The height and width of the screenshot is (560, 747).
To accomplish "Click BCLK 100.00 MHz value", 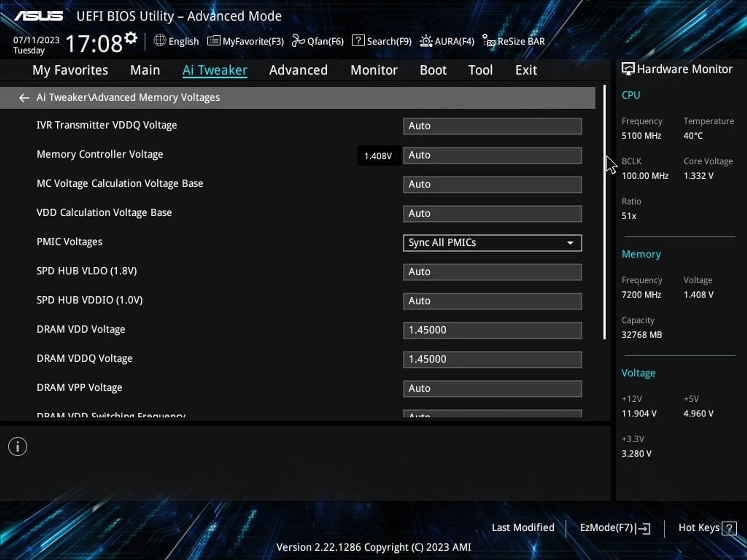I will pos(645,176).
